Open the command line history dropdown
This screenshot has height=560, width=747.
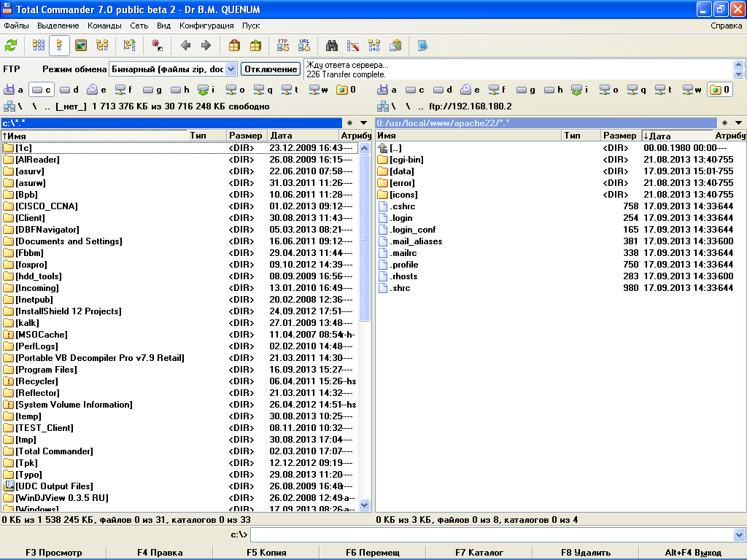[739, 534]
